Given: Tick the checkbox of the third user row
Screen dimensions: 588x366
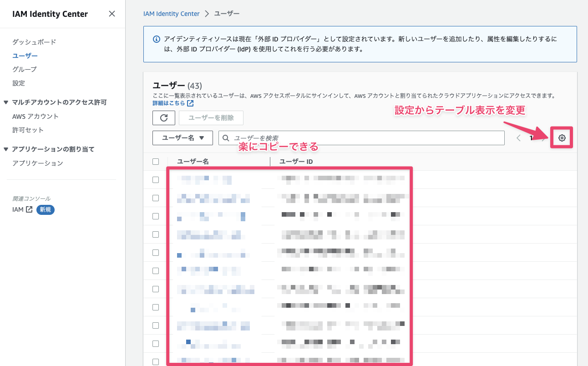Looking at the screenshot, I should point(156,216).
